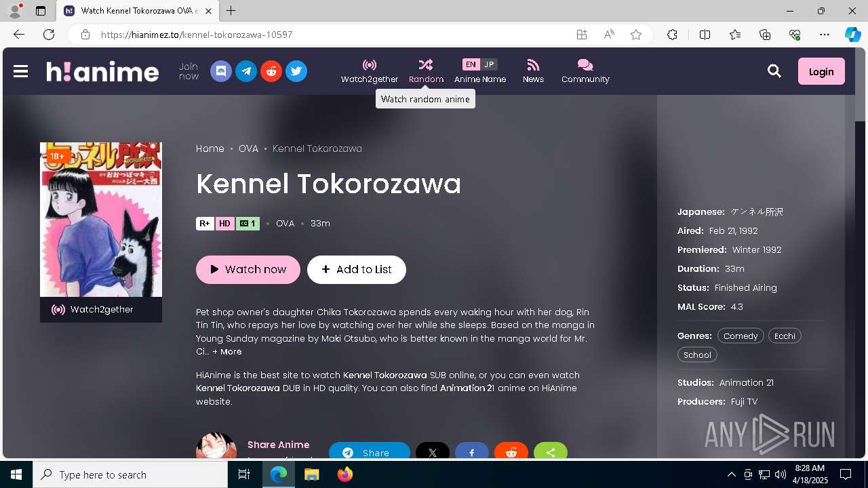Screen dimensions: 868x488
Task: Open the Tab actions menu icon
Action: coord(41,11)
